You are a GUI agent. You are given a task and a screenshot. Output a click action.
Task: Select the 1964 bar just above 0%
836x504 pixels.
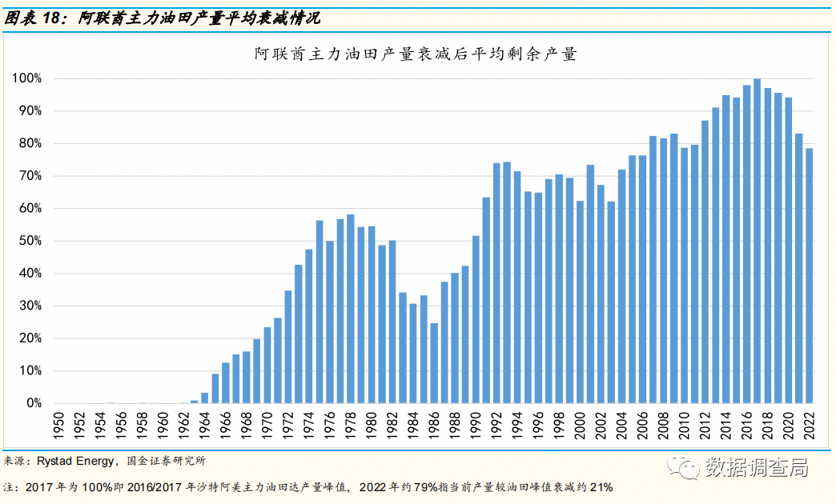click(205, 398)
